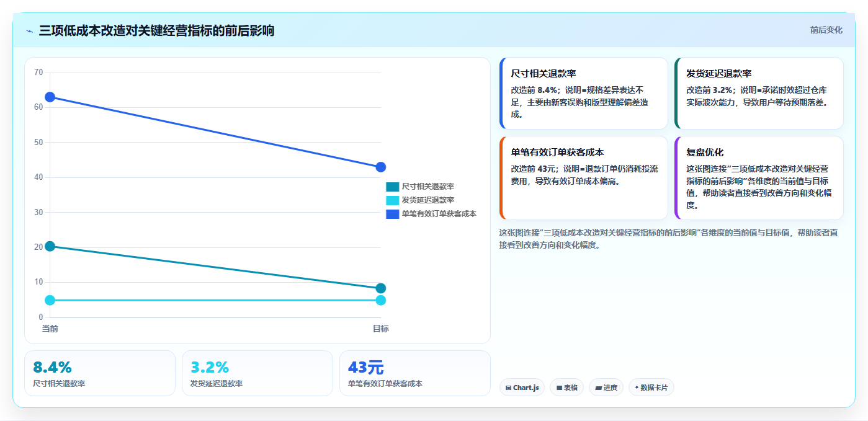Click 尺寸相关退款率 point at 当前
The height and width of the screenshot is (421, 868).
point(50,246)
